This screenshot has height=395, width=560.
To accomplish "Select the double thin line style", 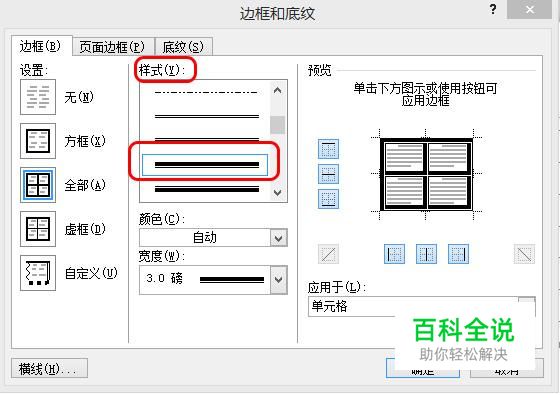I will click(206, 116).
